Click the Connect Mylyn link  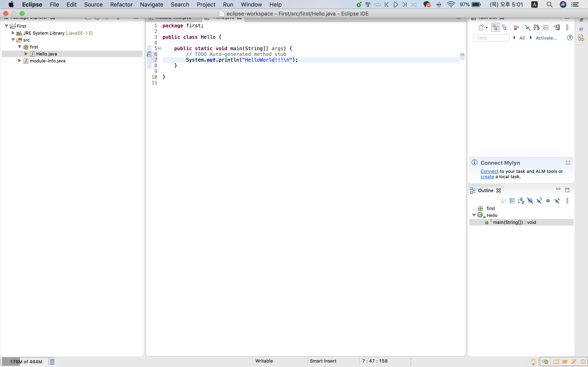[489, 171]
